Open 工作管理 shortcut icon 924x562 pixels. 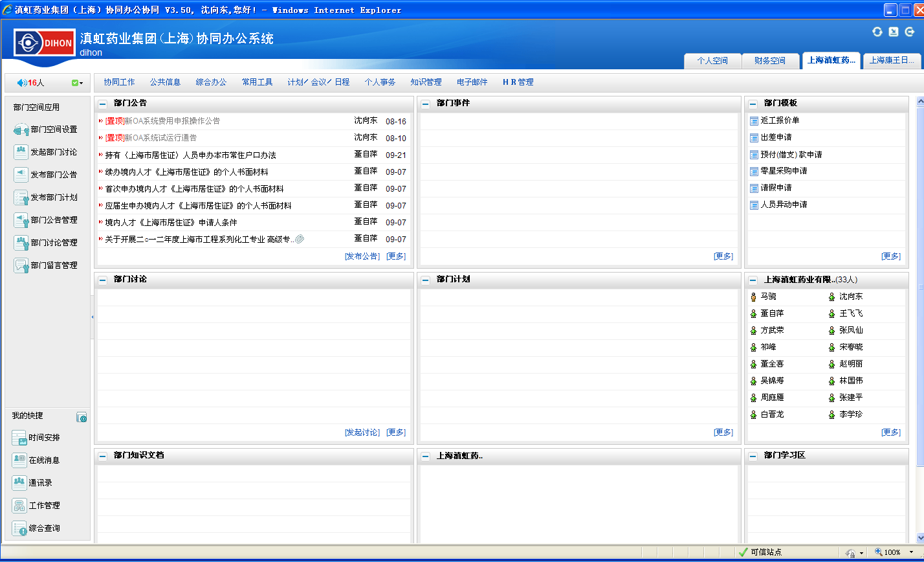tap(19, 506)
